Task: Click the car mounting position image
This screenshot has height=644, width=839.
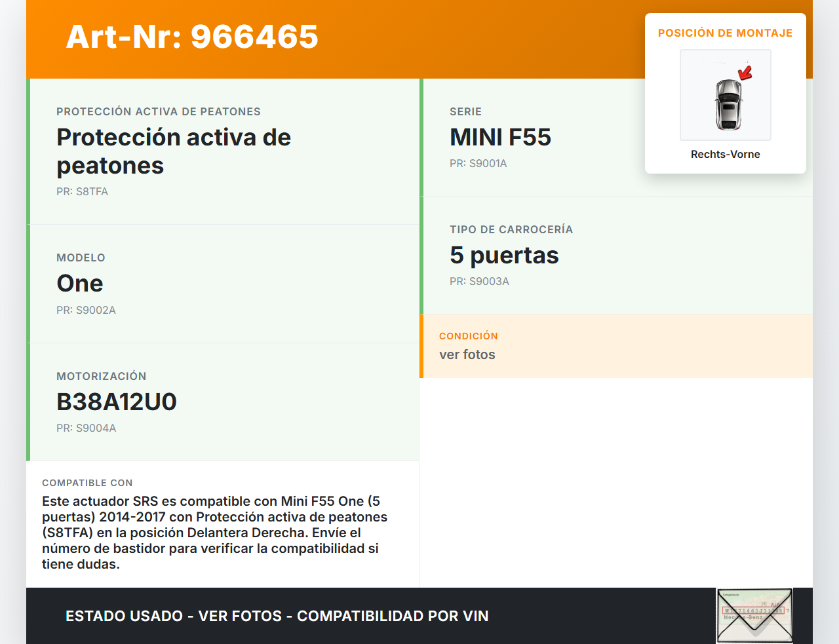Action: 726,95
